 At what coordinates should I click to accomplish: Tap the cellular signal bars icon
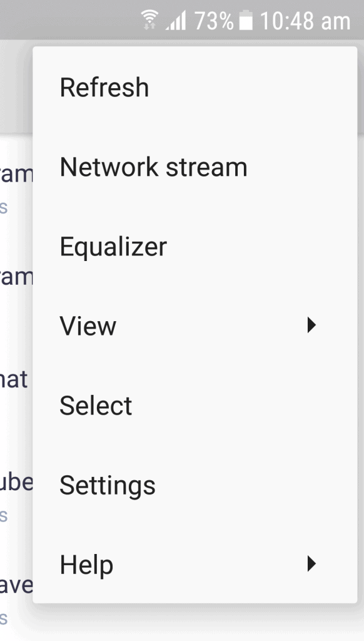point(176,21)
